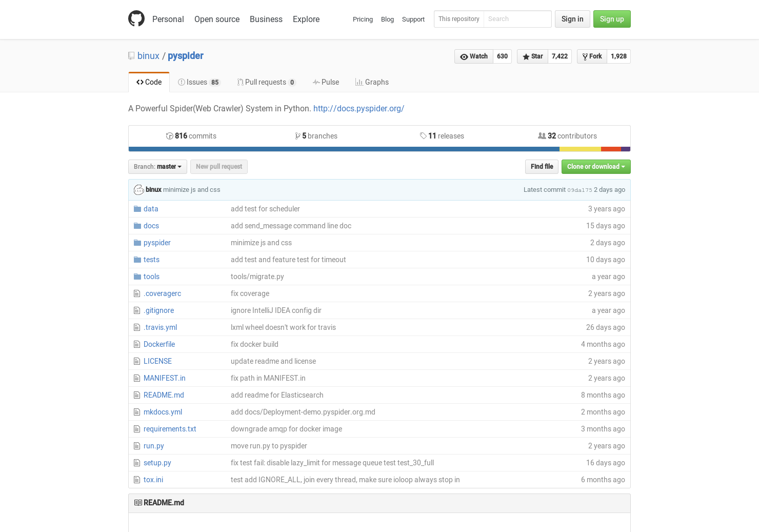Open the This repository search scope selector
The height and width of the screenshot is (532, 759).
pyautogui.click(x=458, y=19)
